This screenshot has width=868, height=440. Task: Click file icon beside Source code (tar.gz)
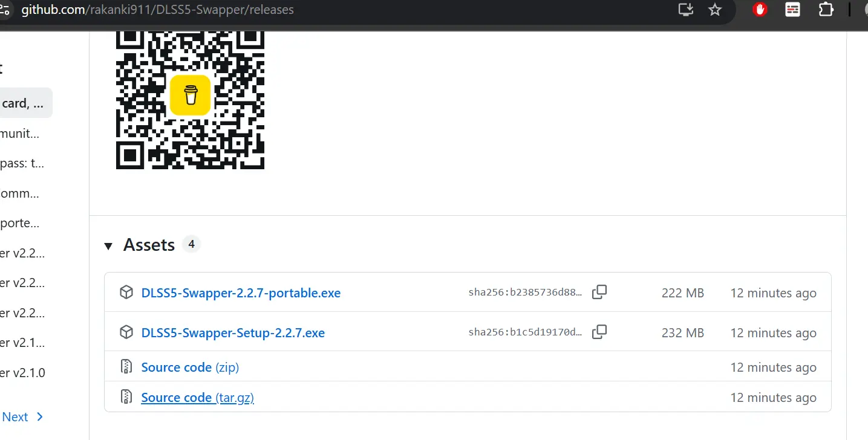point(126,397)
